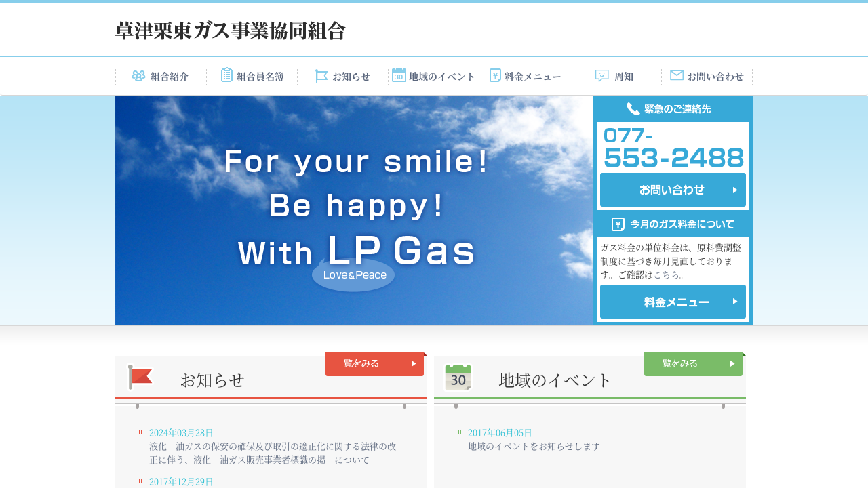Image resolution: width=868 pixels, height=488 pixels.
Task: Follow the こちら link about gas rates
Action: 666,274
